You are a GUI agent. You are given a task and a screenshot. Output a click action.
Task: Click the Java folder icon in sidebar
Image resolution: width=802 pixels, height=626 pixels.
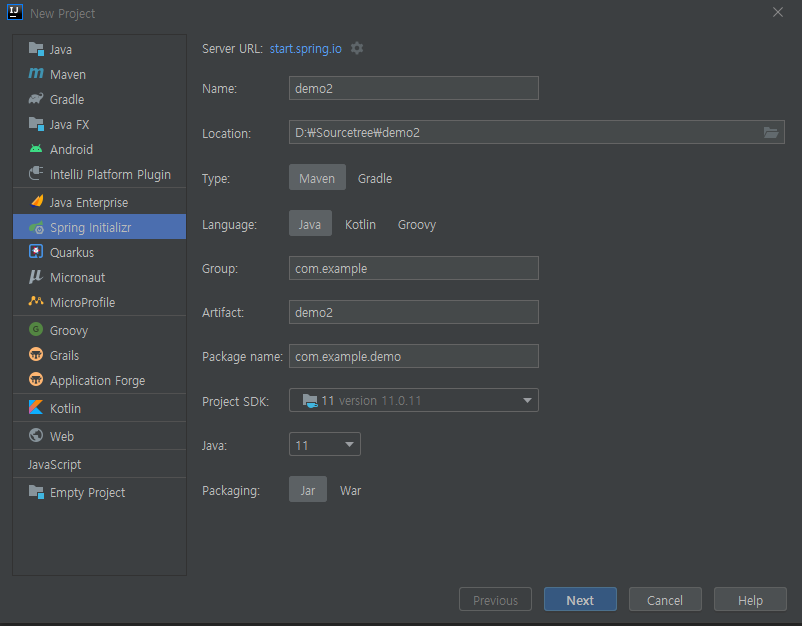[36, 49]
